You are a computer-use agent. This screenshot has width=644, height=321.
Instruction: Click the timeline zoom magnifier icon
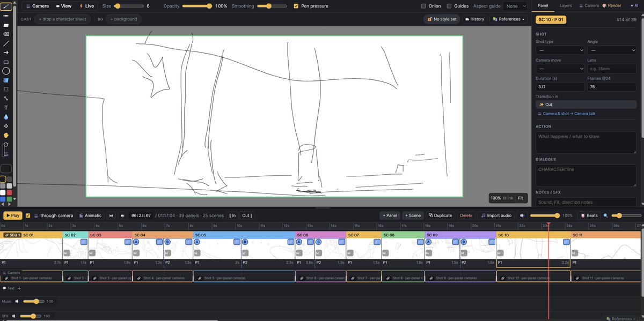[606, 215]
